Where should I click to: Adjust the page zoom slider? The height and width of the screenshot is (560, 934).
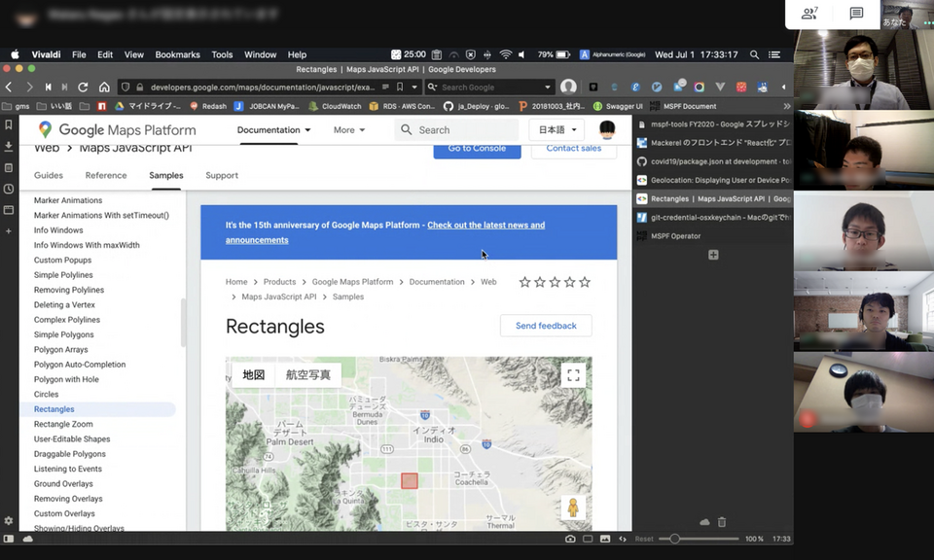673,539
